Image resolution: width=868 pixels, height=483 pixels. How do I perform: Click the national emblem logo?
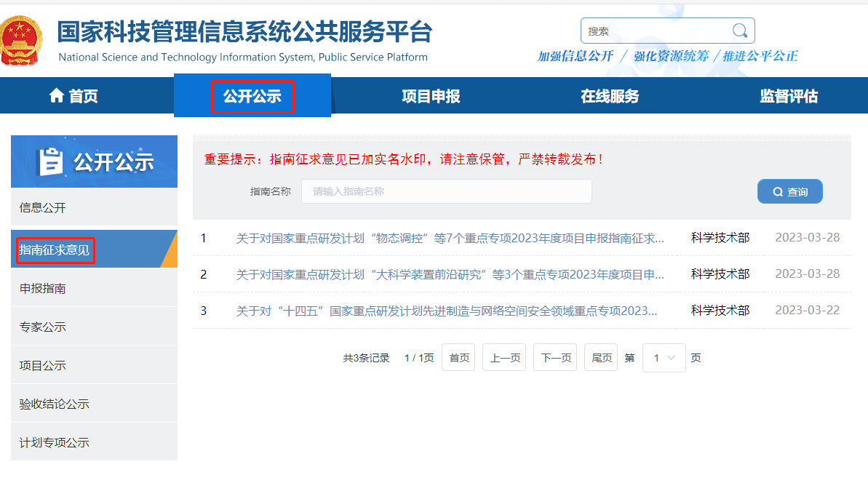[22, 40]
